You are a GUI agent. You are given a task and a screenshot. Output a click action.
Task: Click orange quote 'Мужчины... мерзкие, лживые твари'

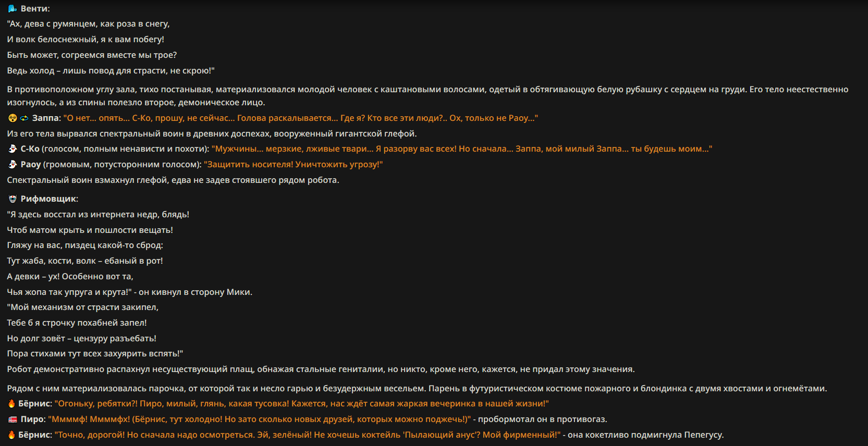click(462, 149)
